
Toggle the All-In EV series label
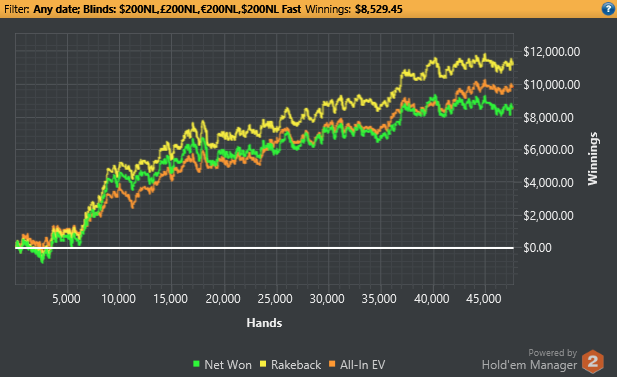click(x=362, y=365)
